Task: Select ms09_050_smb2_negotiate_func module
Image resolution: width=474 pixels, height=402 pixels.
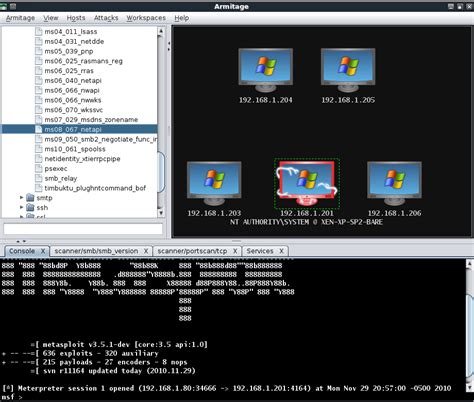Action: (x=101, y=139)
